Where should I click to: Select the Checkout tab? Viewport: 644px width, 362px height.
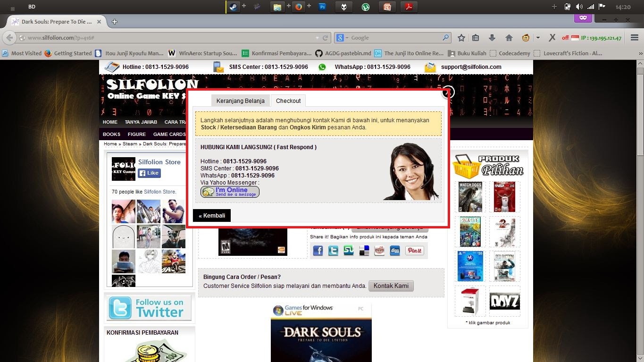tap(288, 101)
